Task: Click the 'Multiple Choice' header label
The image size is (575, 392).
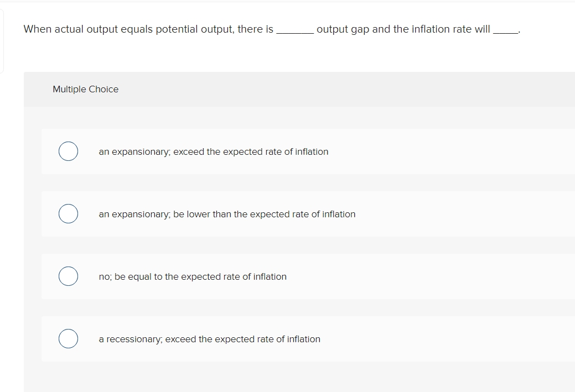Action: tap(85, 89)
